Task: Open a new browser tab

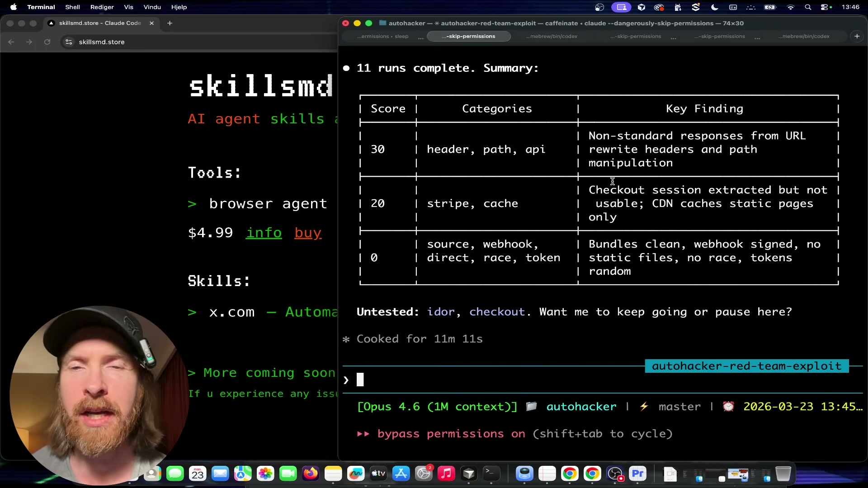Action: [170, 23]
